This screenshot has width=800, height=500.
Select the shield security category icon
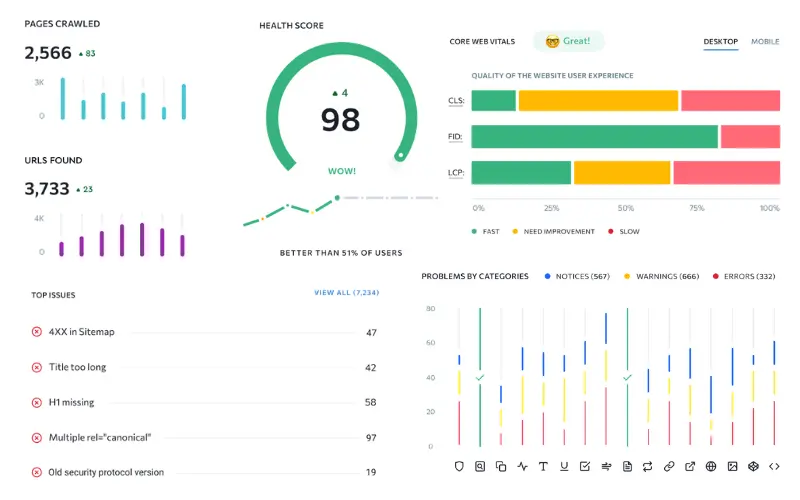pos(459,466)
